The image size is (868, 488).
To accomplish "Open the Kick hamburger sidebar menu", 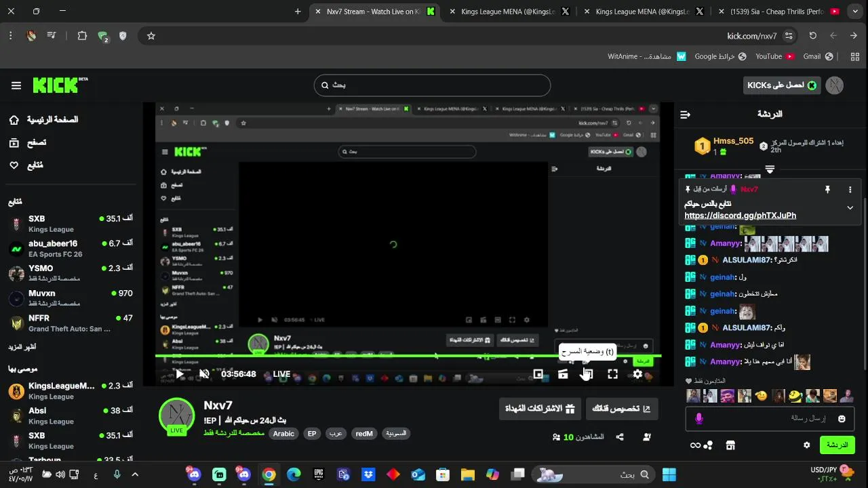I will click(x=16, y=85).
